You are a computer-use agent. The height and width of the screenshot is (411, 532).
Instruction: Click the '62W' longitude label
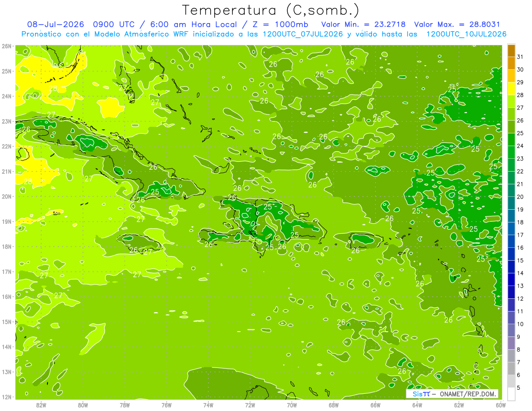tap(458, 405)
